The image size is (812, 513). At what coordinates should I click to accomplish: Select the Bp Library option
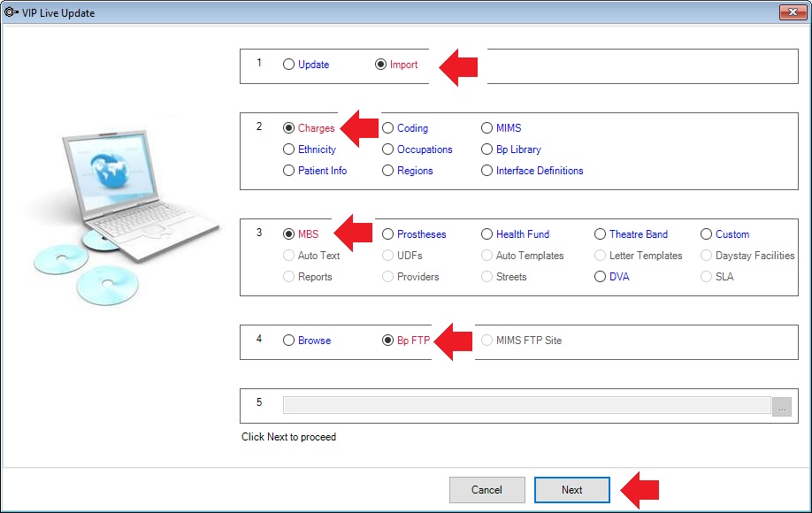(510, 149)
